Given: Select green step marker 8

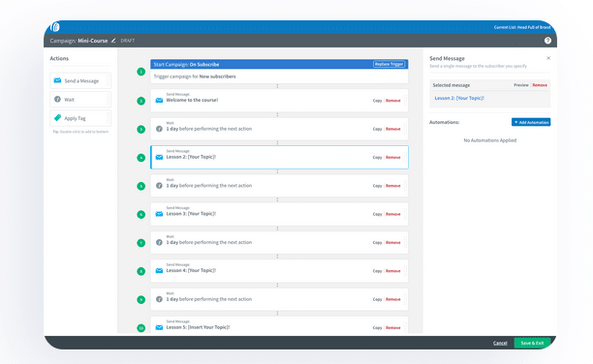Looking at the screenshot, I should (x=141, y=271).
